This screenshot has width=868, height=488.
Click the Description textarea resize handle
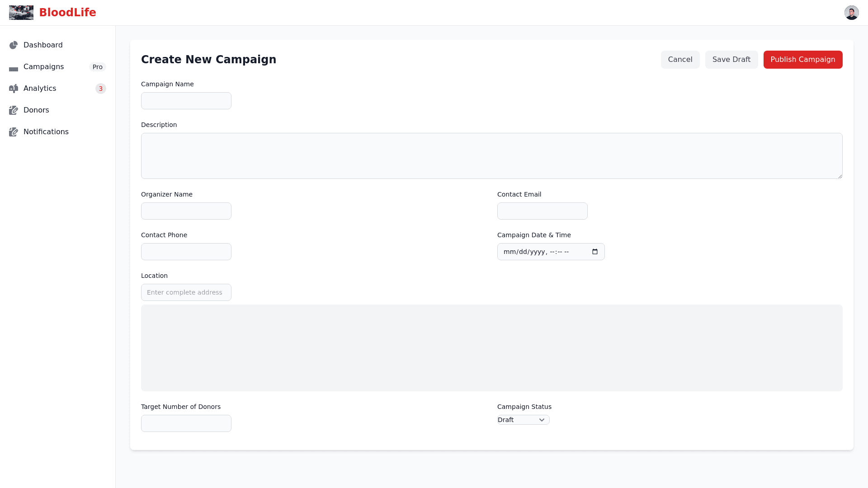click(840, 176)
